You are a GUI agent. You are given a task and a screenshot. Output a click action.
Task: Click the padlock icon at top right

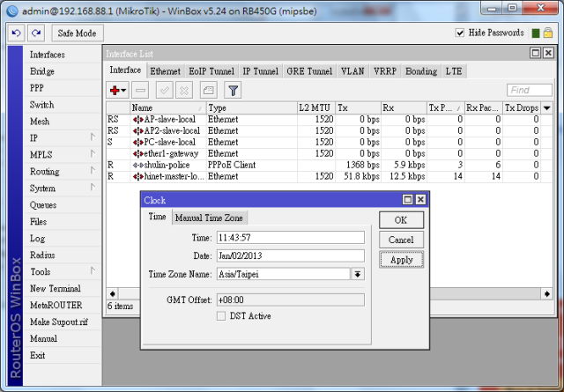(548, 33)
